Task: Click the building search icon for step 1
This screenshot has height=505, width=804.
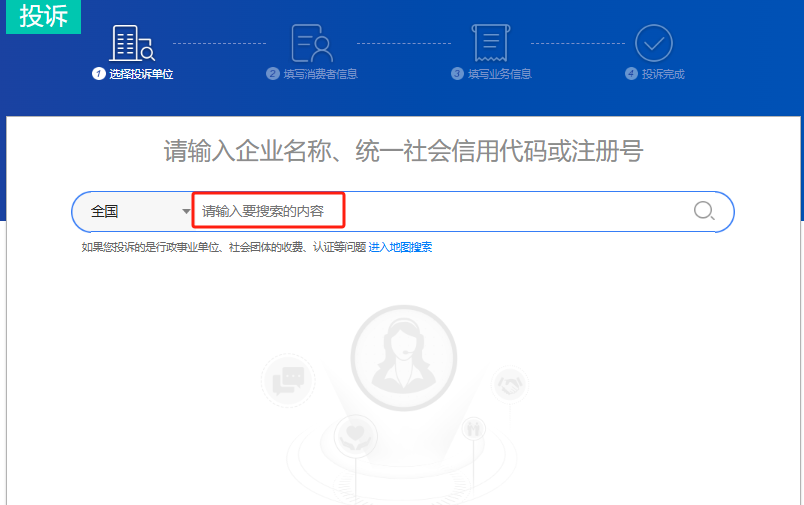Action: coord(132,43)
